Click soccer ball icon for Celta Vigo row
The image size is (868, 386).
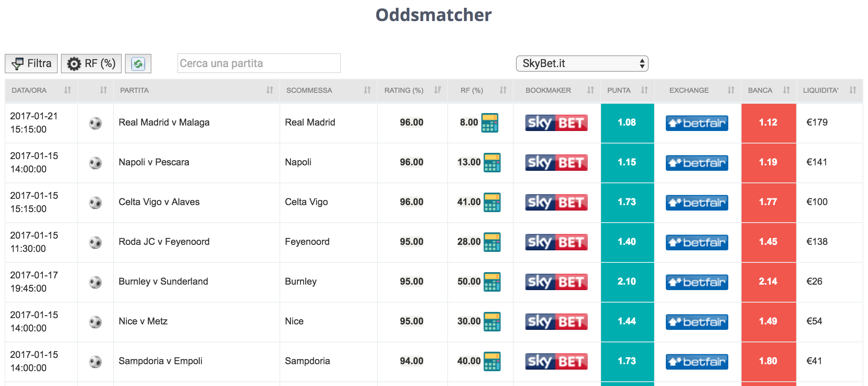click(x=95, y=202)
